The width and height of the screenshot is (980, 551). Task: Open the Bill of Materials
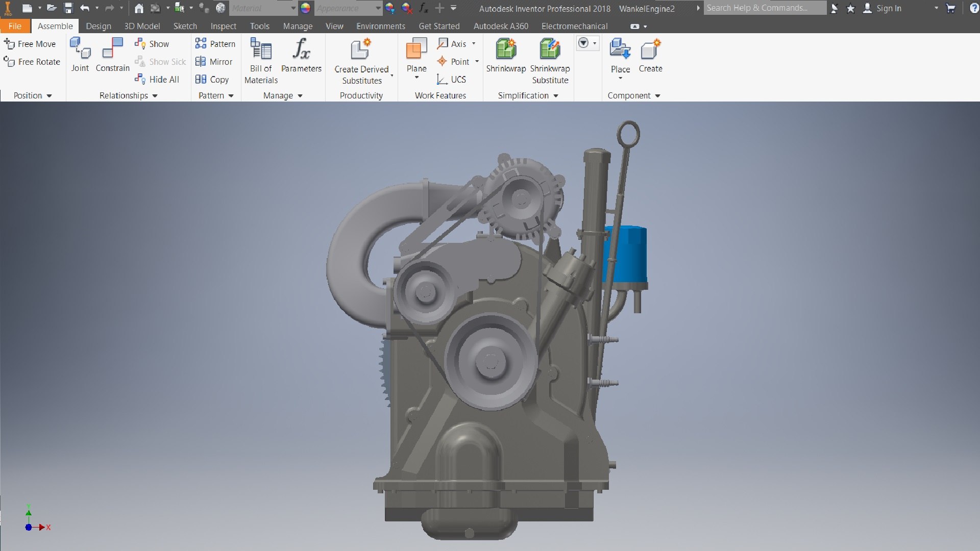(x=261, y=61)
